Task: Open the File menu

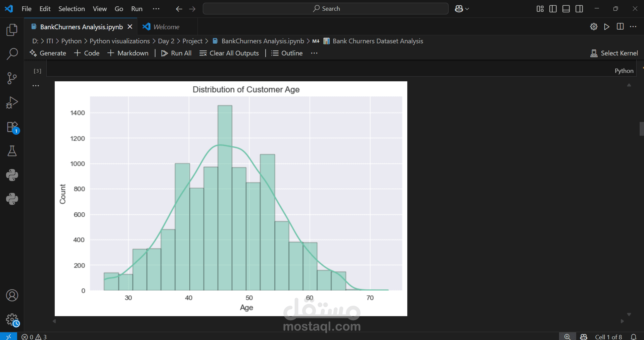Action: click(27, 9)
